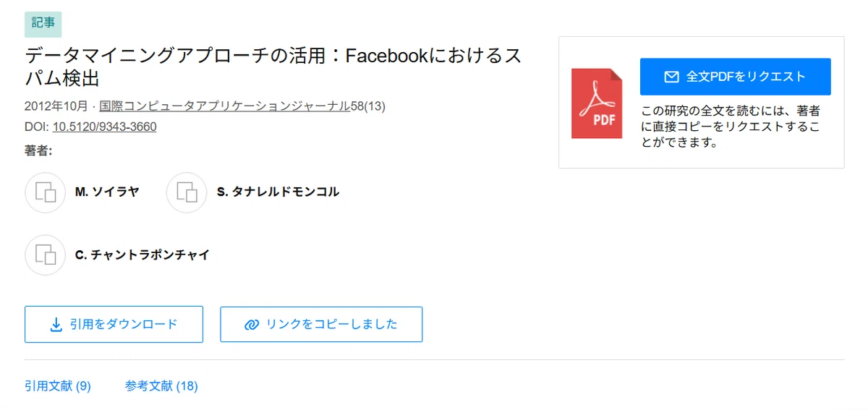Open author name M. ソイラヤ
Screen dimensions: 868x410
(x=107, y=192)
